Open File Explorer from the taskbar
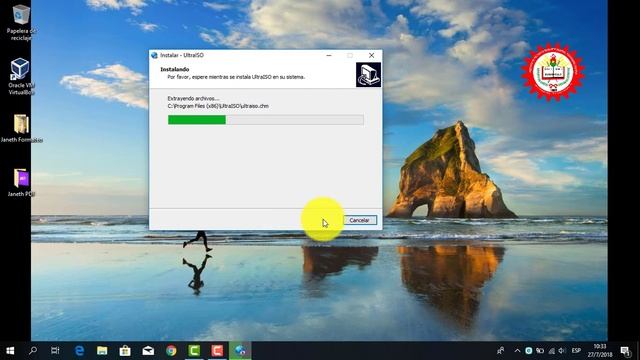This screenshot has height=360, width=640. pyautogui.click(x=102, y=351)
